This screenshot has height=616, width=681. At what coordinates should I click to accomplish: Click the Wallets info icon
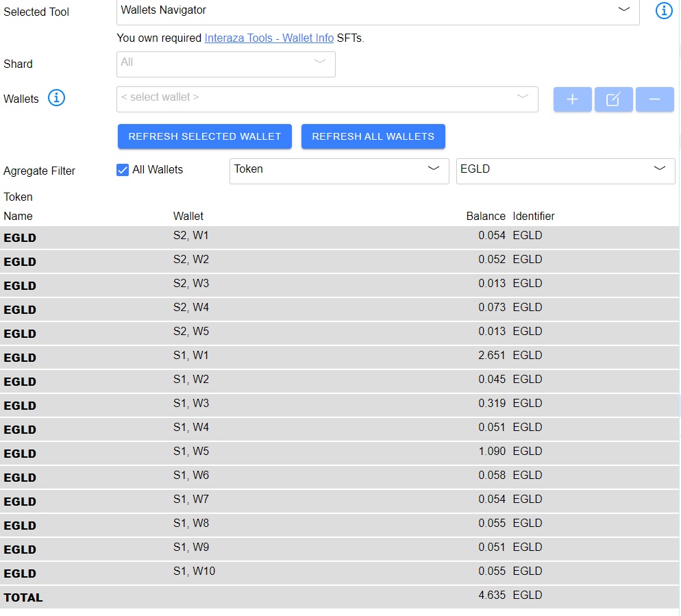pos(56,98)
